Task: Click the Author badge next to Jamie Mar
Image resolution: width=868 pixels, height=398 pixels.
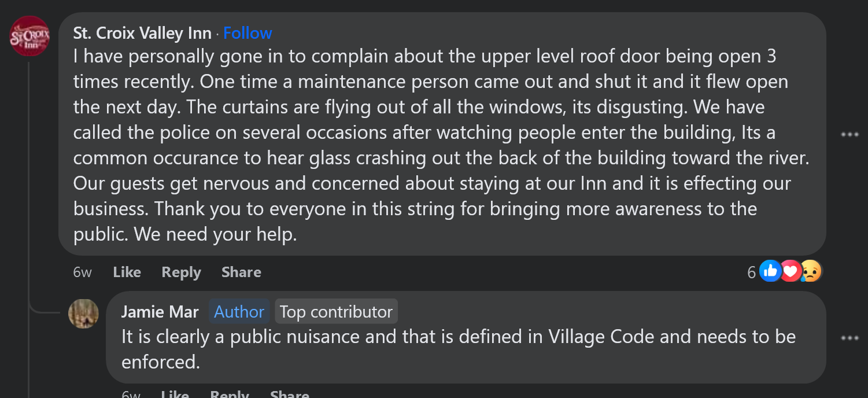Action: [x=239, y=312]
